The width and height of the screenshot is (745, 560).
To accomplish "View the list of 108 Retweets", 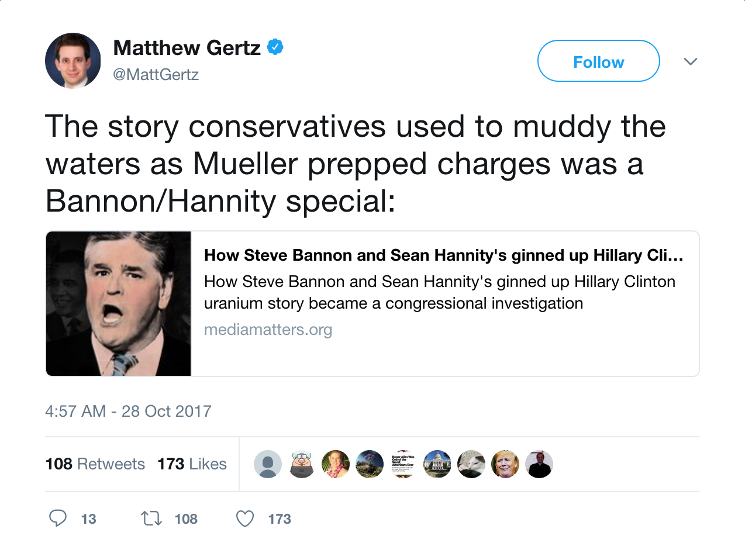I will pyautogui.click(x=95, y=464).
